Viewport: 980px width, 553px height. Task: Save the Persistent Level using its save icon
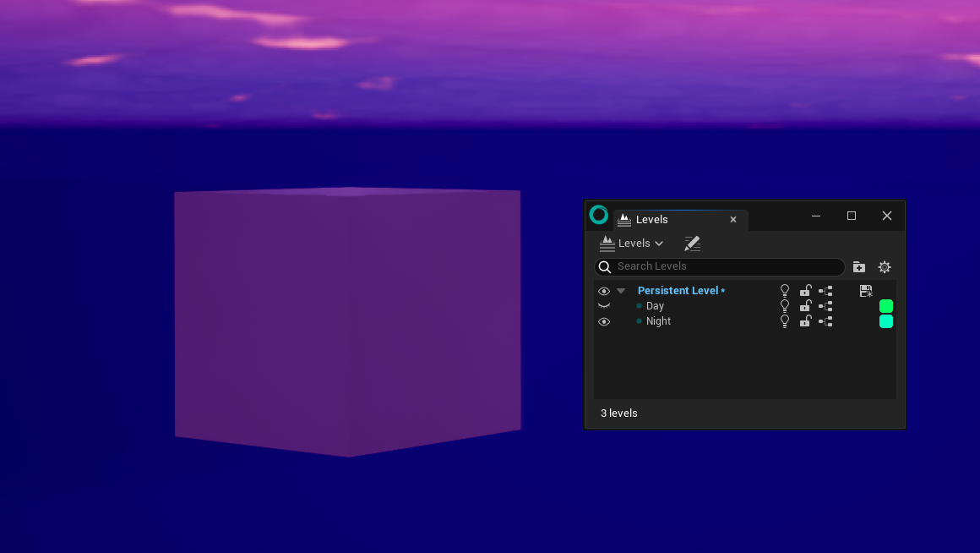point(866,290)
